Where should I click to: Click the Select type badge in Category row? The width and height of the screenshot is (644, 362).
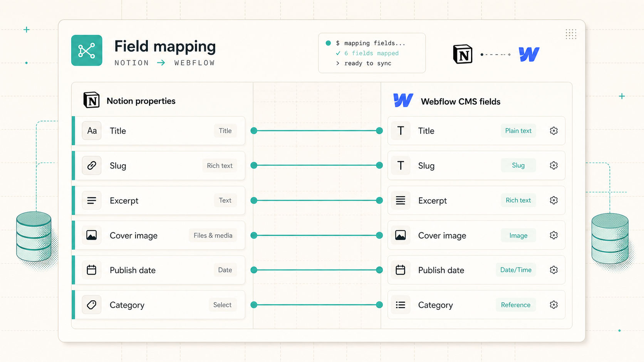click(222, 305)
